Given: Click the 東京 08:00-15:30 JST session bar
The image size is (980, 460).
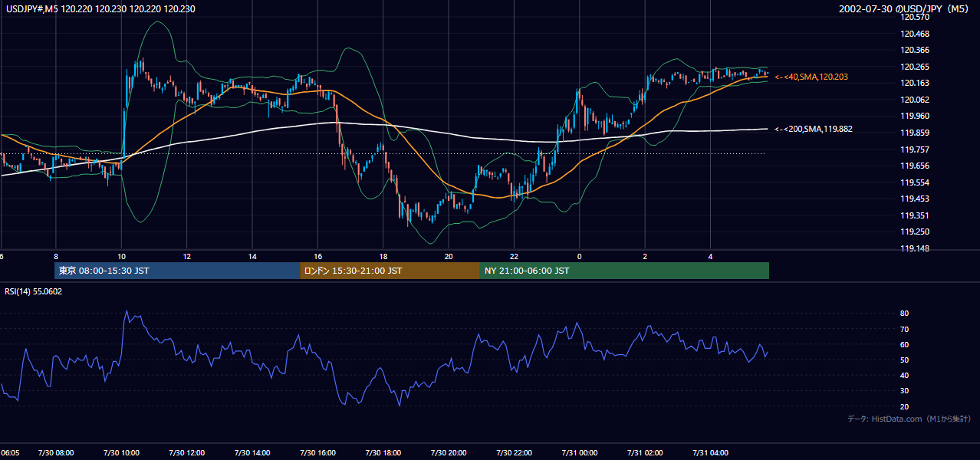Looking at the screenshot, I should tap(177, 271).
